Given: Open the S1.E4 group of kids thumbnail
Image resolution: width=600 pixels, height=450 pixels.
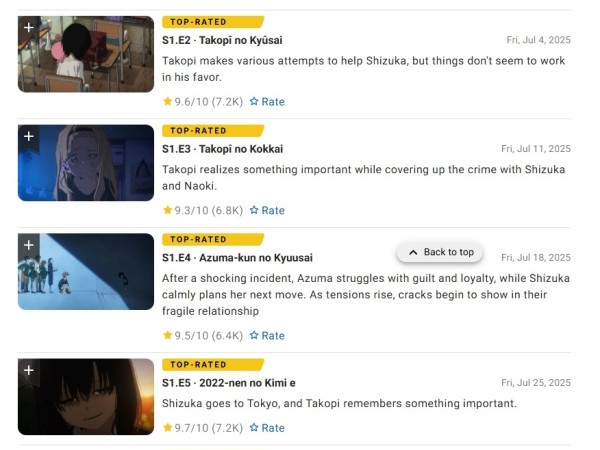Looking at the screenshot, I should click(x=86, y=271).
